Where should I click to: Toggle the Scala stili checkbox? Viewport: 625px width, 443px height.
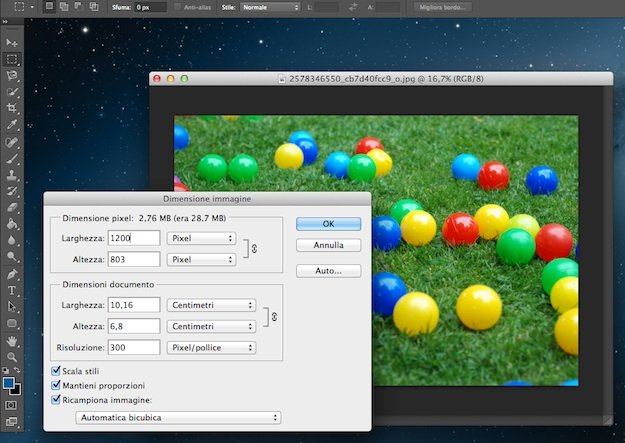[x=56, y=371]
